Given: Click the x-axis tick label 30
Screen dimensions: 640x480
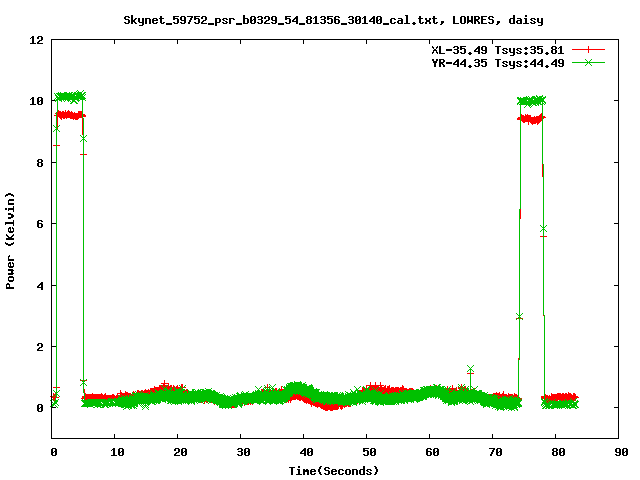Looking at the screenshot, I should (243, 452).
